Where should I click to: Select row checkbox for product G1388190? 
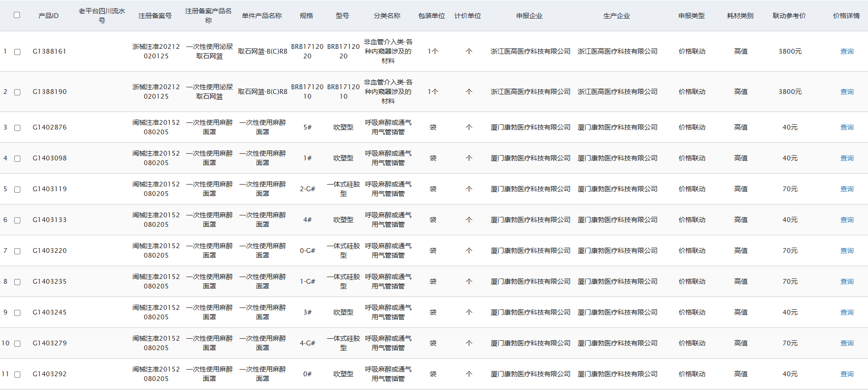[x=18, y=92]
